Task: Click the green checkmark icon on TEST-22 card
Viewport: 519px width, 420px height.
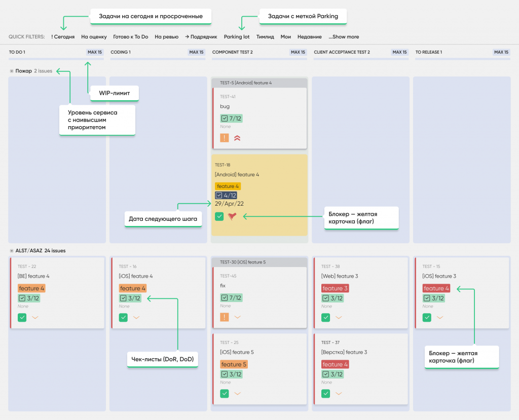Action: (x=22, y=318)
